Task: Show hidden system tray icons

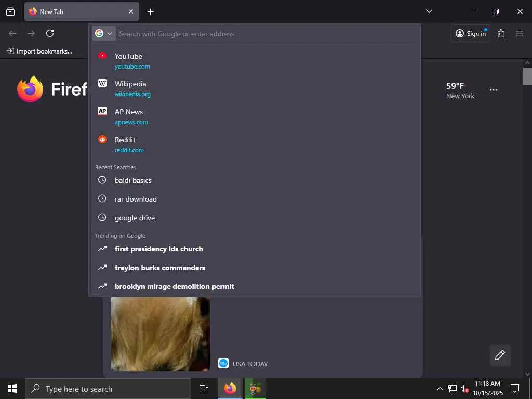Action: [x=440, y=389]
